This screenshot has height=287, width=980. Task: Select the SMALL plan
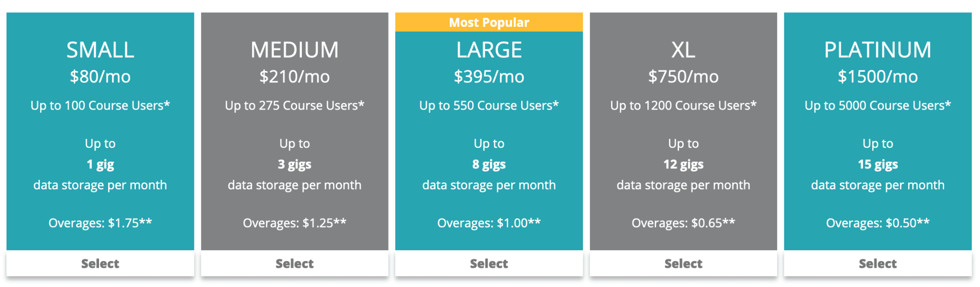pyautogui.click(x=100, y=263)
